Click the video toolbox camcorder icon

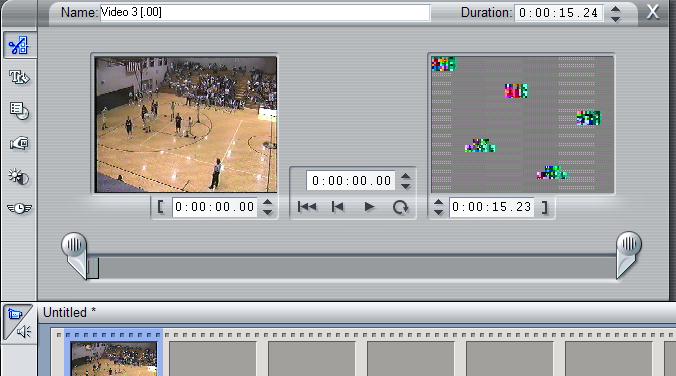pyautogui.click(x=14, y=314)
